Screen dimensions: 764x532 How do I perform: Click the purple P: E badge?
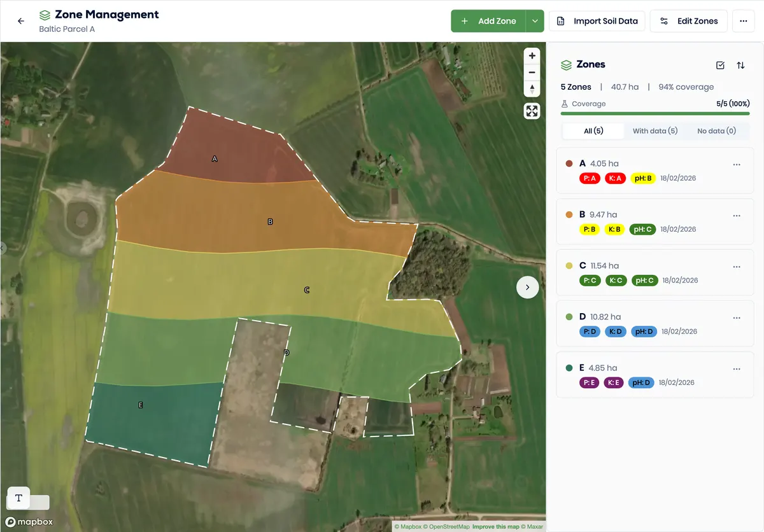point(590,383)
